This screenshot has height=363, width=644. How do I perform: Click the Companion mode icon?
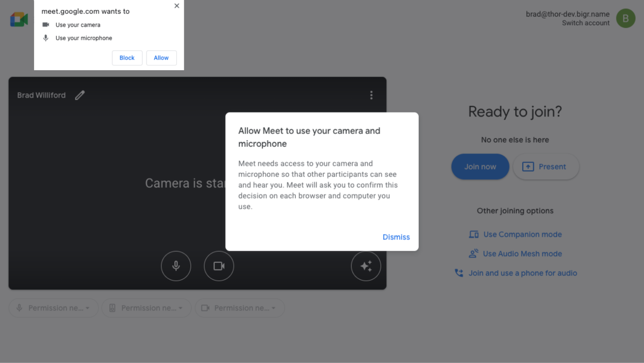474,234
